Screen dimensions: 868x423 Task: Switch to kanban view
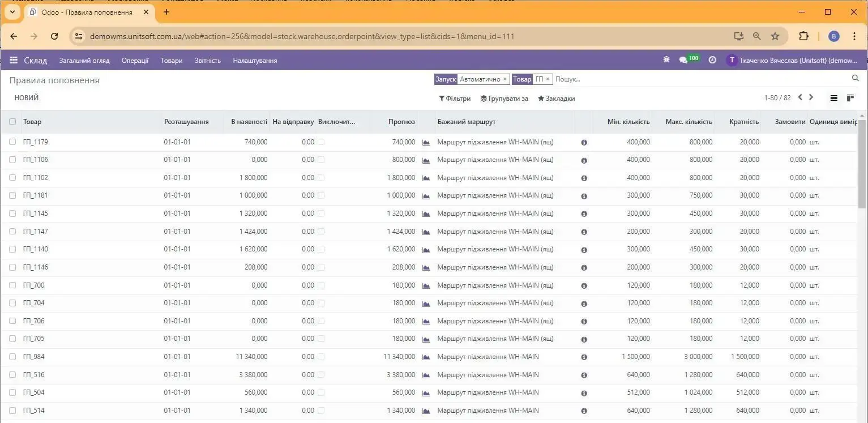(x=850, y=97)
